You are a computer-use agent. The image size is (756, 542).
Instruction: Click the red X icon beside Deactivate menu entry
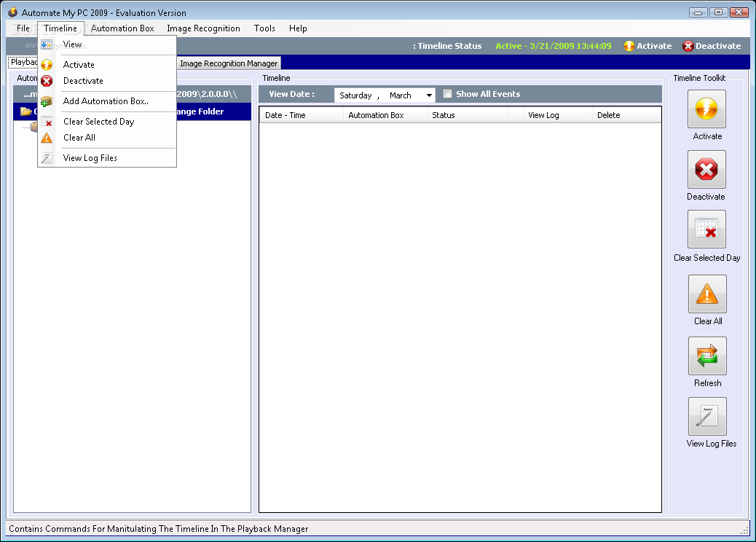tap(47, 81)
